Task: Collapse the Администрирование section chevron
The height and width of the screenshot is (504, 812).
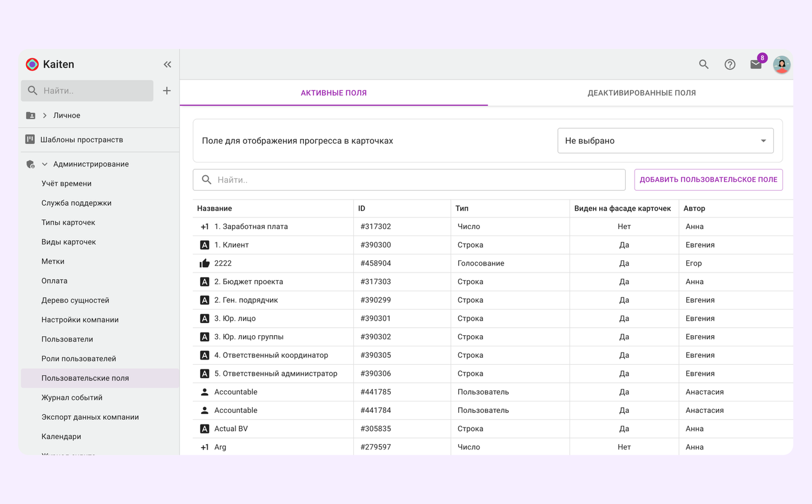Action: (45, 164)
